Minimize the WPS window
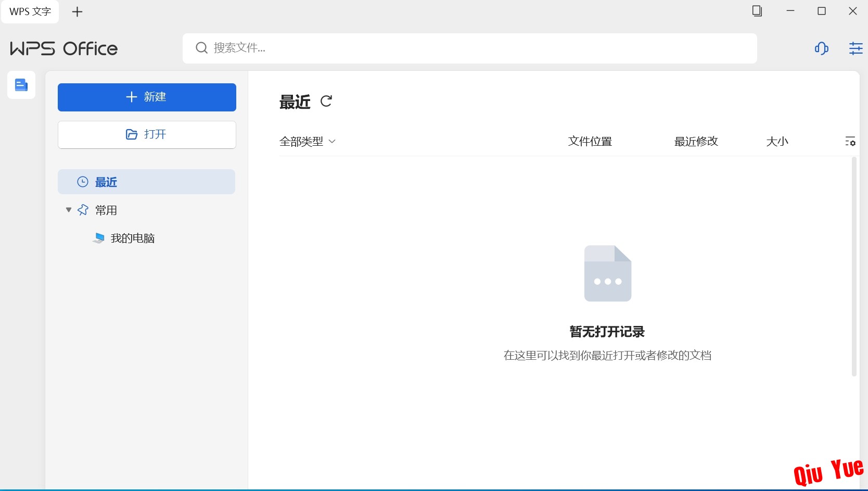Image resolution: width=868 pixels, height=491 pixels. coord(790,11)
